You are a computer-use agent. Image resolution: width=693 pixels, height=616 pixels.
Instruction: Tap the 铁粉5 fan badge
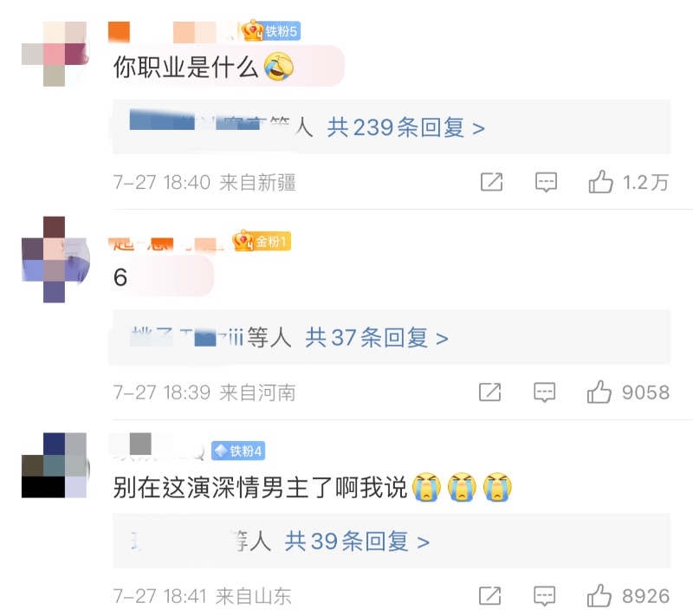[271, 31]
